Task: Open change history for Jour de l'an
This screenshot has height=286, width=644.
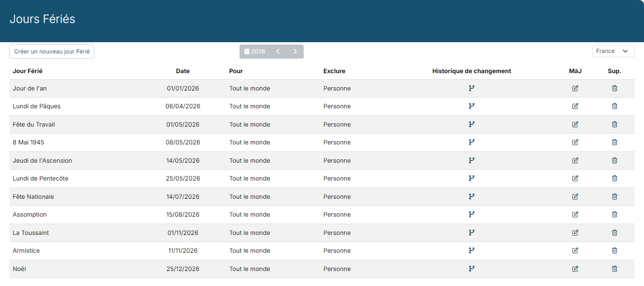Action: pos(472,88)
